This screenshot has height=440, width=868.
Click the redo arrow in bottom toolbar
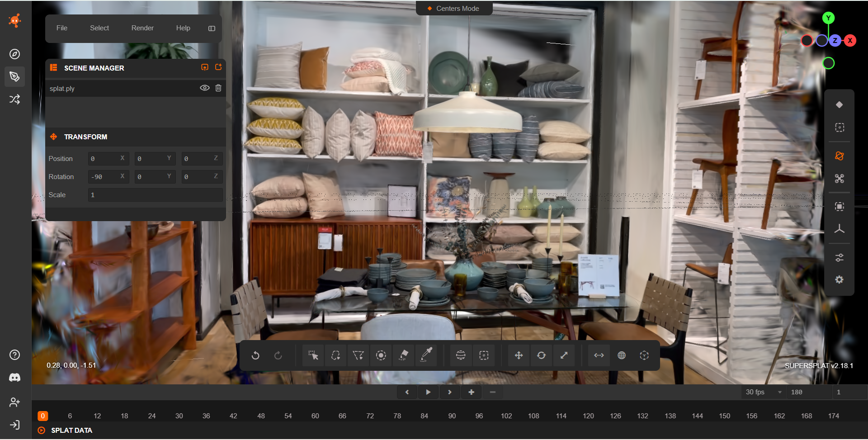278,356
